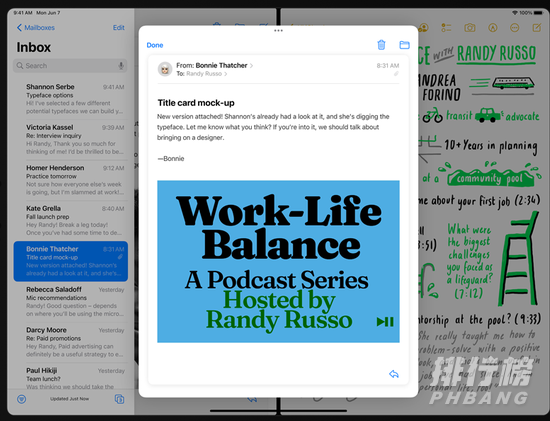
Task: Click the compose new note icon
Action: click(x=537, y=28)
